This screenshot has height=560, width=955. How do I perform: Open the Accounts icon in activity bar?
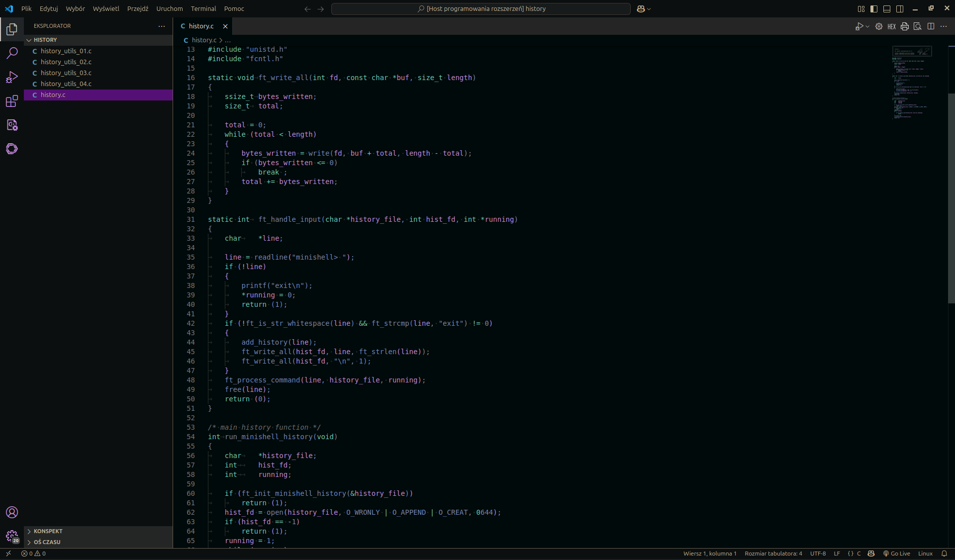click(12, 512)
